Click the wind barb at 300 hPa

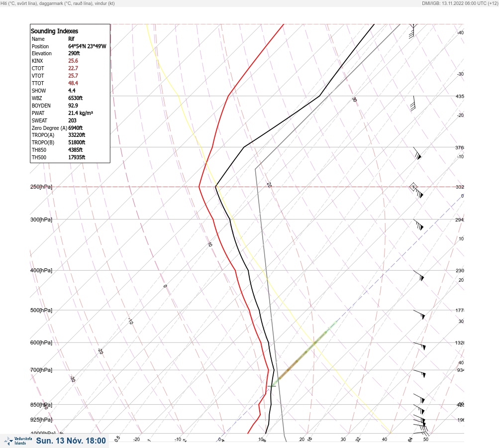click(x=418, y=224)
